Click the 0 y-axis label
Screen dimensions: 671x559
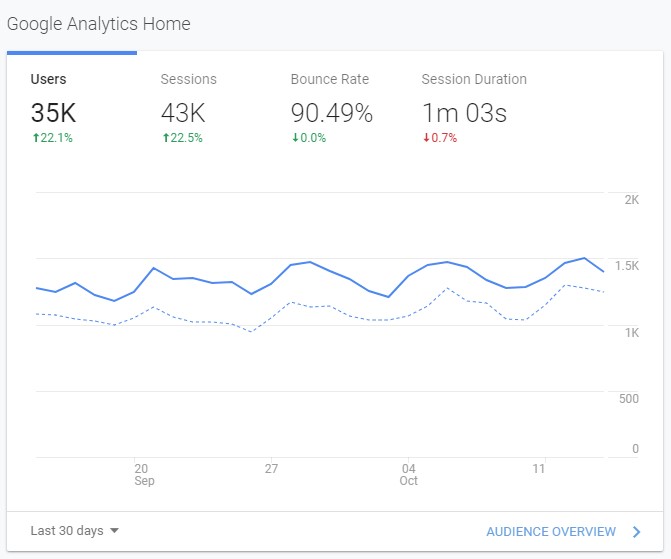point(635,449)
